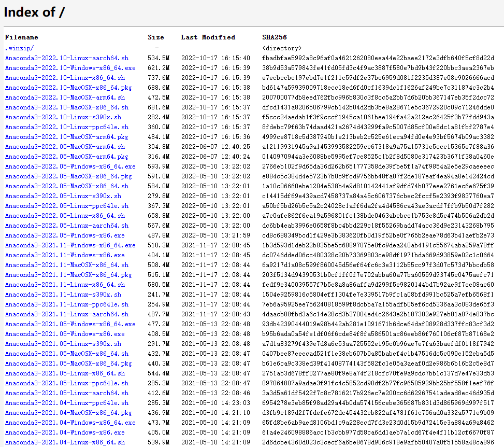Select Anaconda3-2021.05-MacOSX-x86_64.pkg link

(68, 364)
